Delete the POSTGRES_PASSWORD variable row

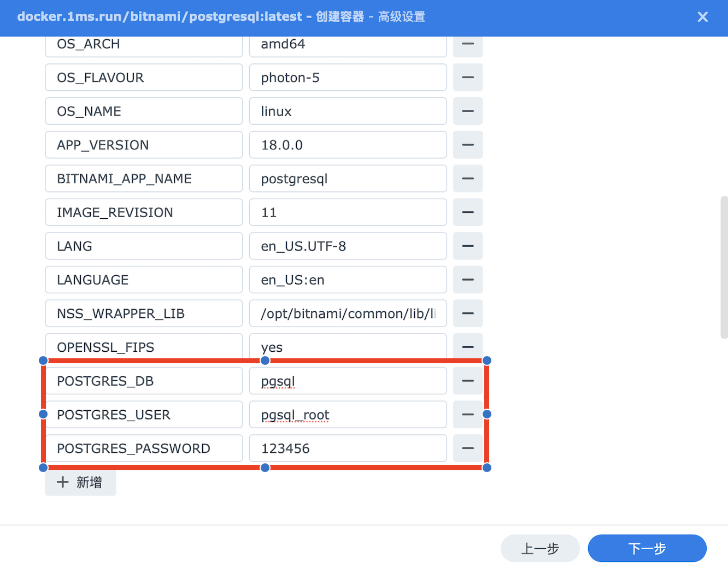tap(467, 449)
